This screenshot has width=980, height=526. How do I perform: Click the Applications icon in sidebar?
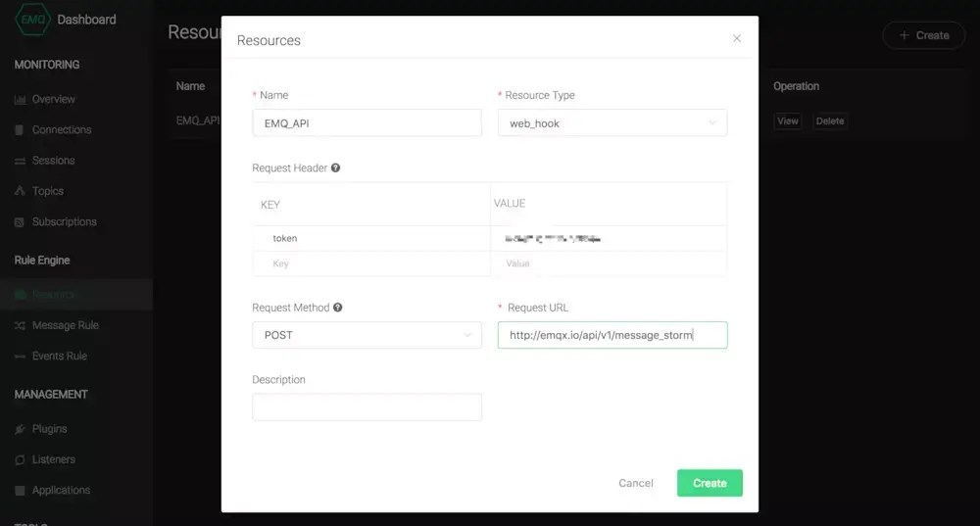tap(20, 491)
